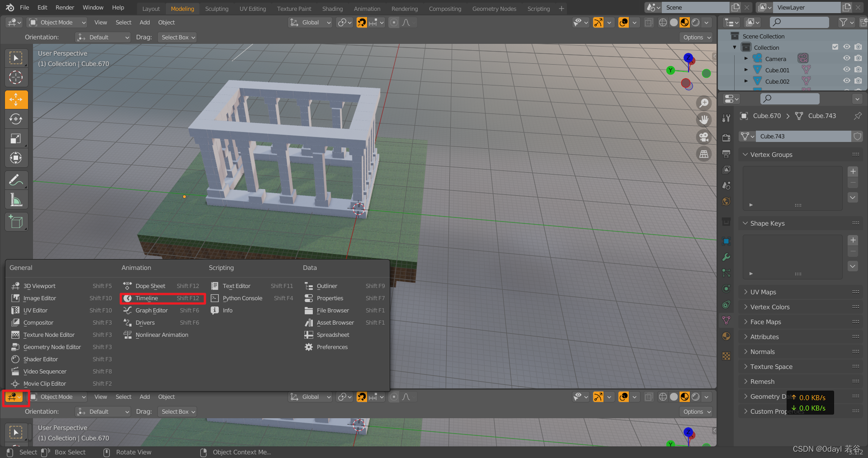Open the Modifier Properties wrench tab

click(x=726, y=256)
